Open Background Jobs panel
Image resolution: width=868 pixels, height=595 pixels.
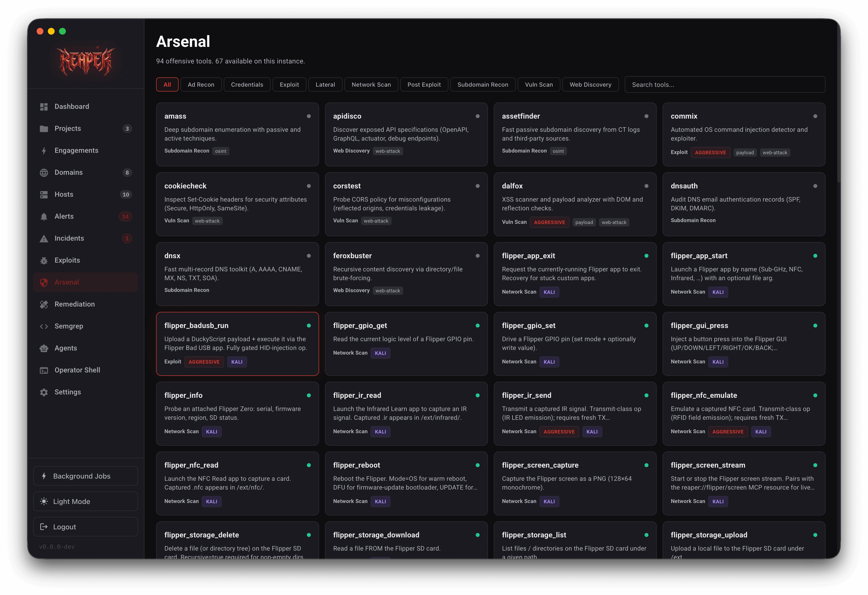click(86, 476)
